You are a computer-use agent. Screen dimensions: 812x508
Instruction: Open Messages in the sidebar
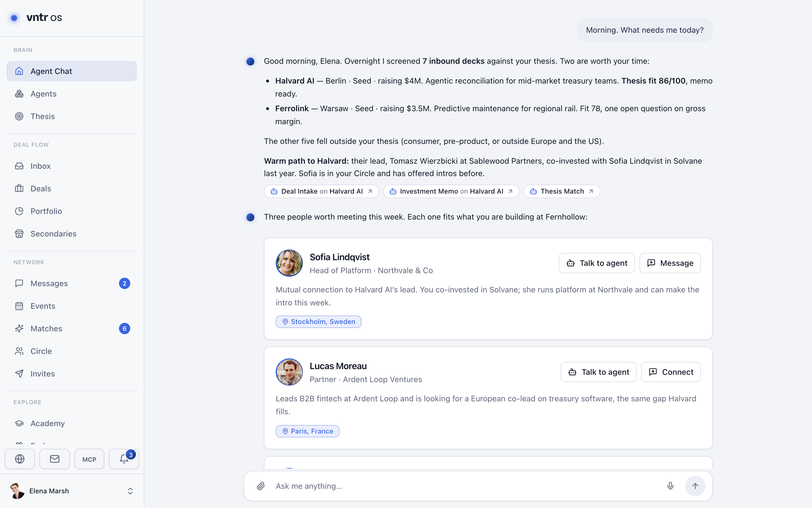[x=72, y=283]
